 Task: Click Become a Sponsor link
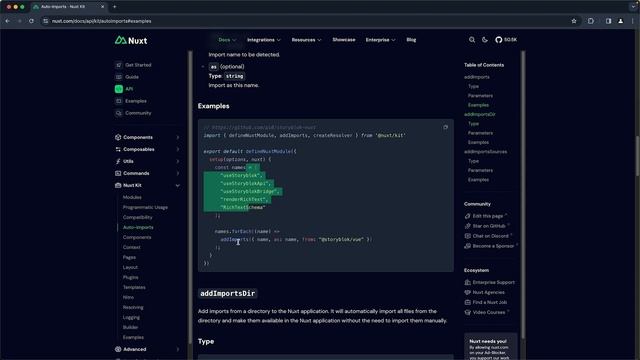tap(491, 246)
